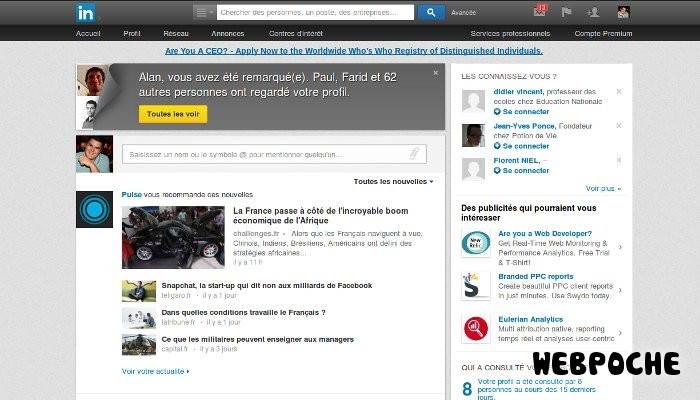This screenshot has height=400, width=700.
Task: Open the latribune.fr article thumbnail
Action: 139,318
